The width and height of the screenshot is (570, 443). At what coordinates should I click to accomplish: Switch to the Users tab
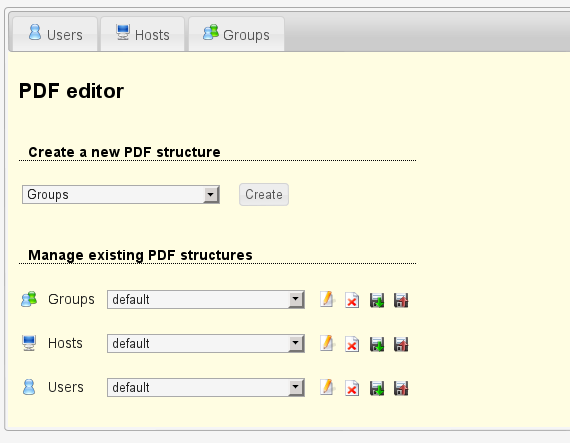[55, 34]
